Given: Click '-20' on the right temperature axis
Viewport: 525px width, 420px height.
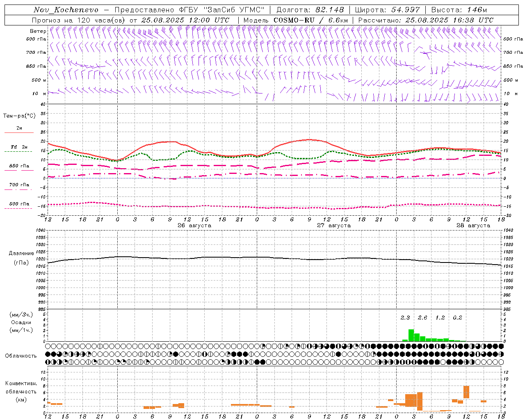Looking at the screenshot, I should 507,215.
